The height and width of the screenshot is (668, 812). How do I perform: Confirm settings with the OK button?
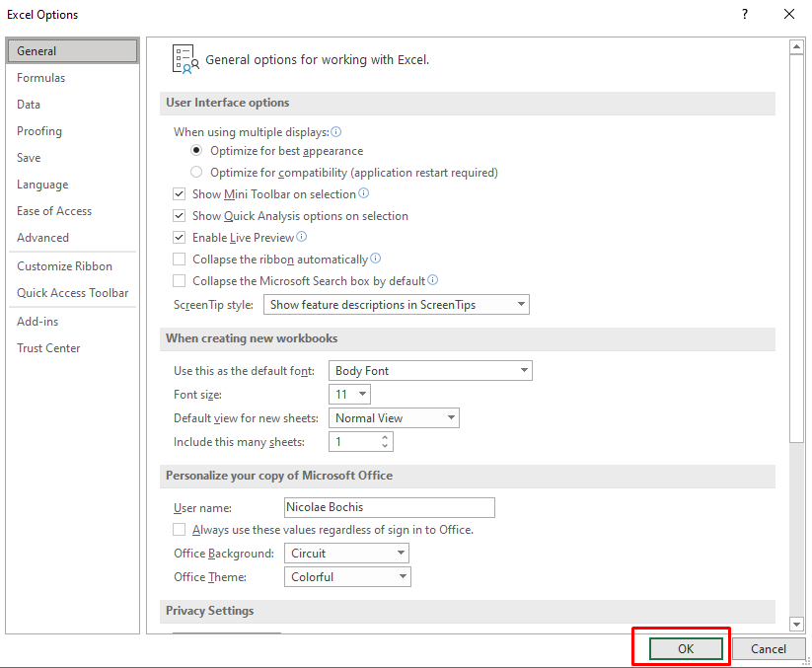(686, 649)
